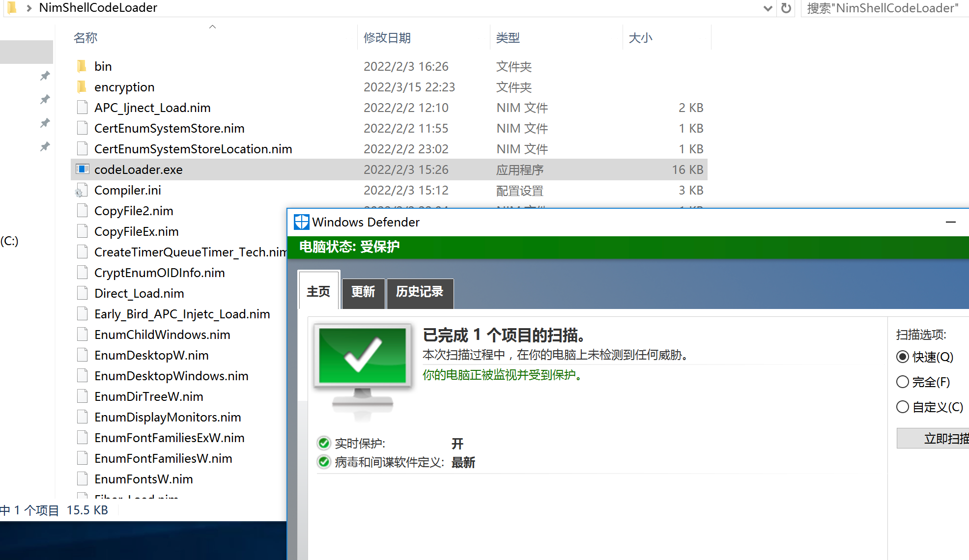This screenshot has width=969, height=560.
Task: Select the 快速(Q) quick scan radio button
Action: tap(902, 357)
